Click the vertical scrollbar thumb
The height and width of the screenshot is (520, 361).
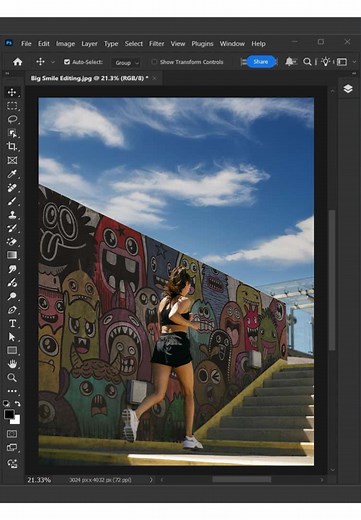pos(332,280)
